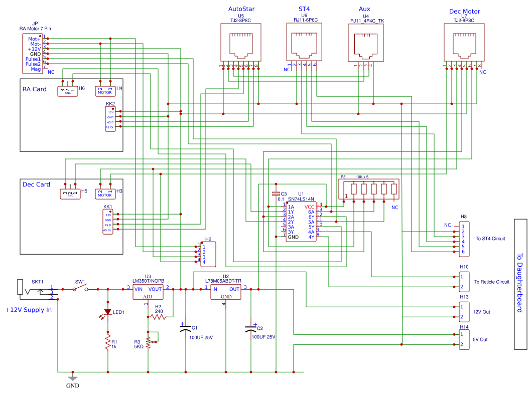Pick the KK2 connector symbol
532x394 pixels.
(x=110, y=119)
